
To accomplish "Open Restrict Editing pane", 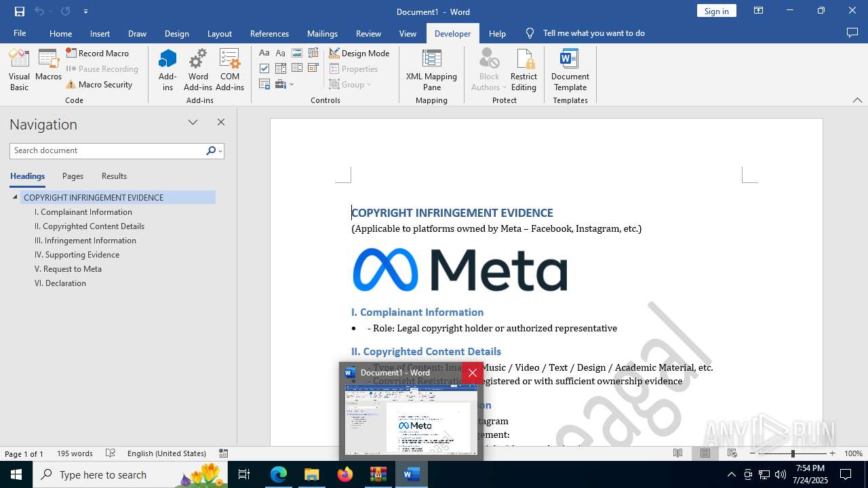I will click(x=524, y=70).
